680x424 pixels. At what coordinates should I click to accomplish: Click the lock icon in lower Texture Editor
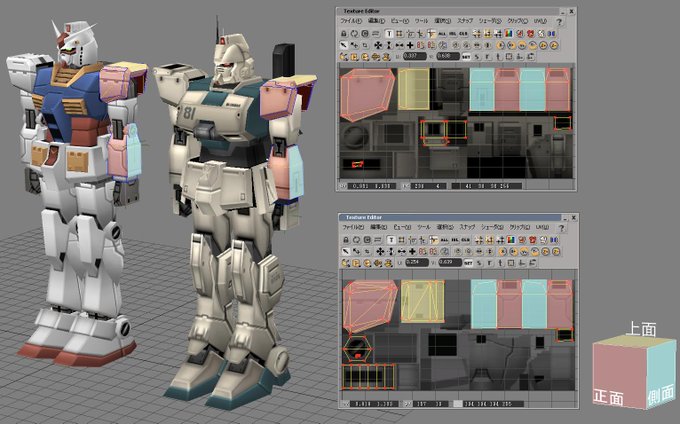point(346,240)
